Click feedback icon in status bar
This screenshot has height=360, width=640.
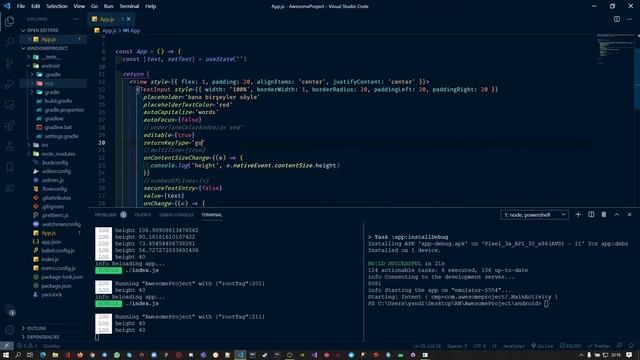point(620,346)
